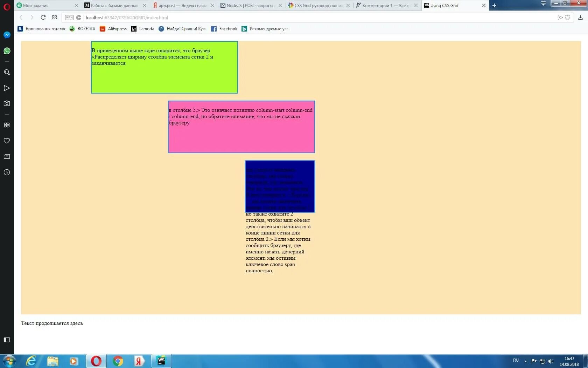The height and width of the screenshot is (368, 588).
Task: Click the pink grid box
Action: [x=241, y=127]
